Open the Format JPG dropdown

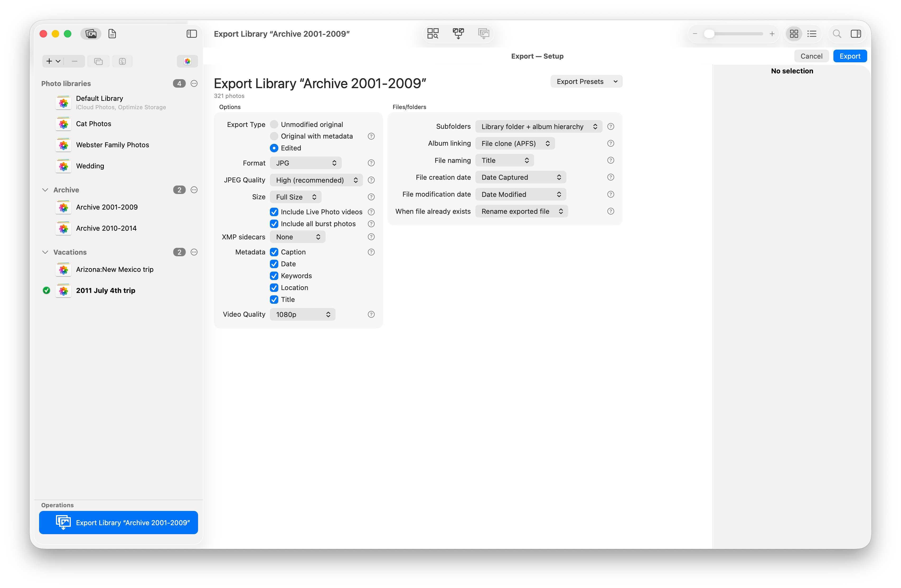tap(306, 163)
